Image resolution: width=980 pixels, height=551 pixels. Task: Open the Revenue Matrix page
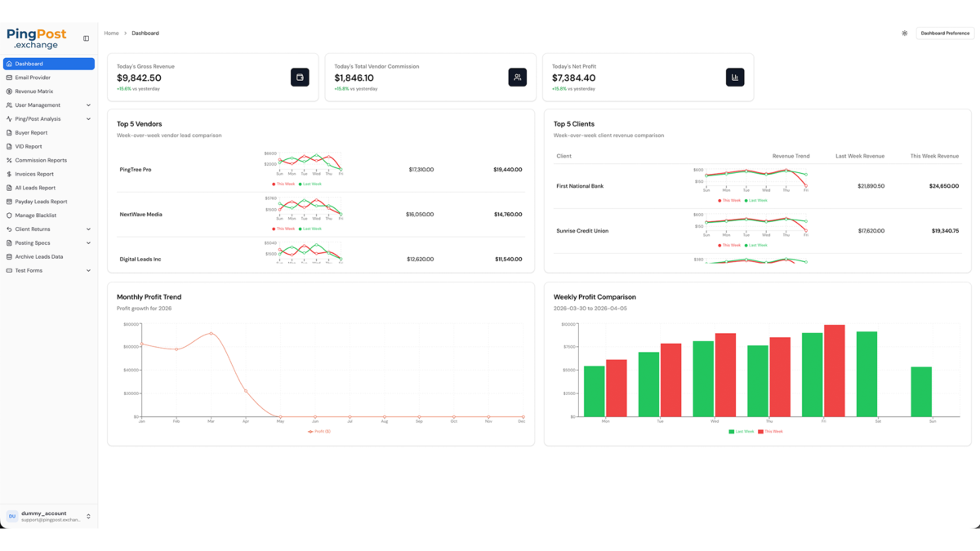(33, 91)
